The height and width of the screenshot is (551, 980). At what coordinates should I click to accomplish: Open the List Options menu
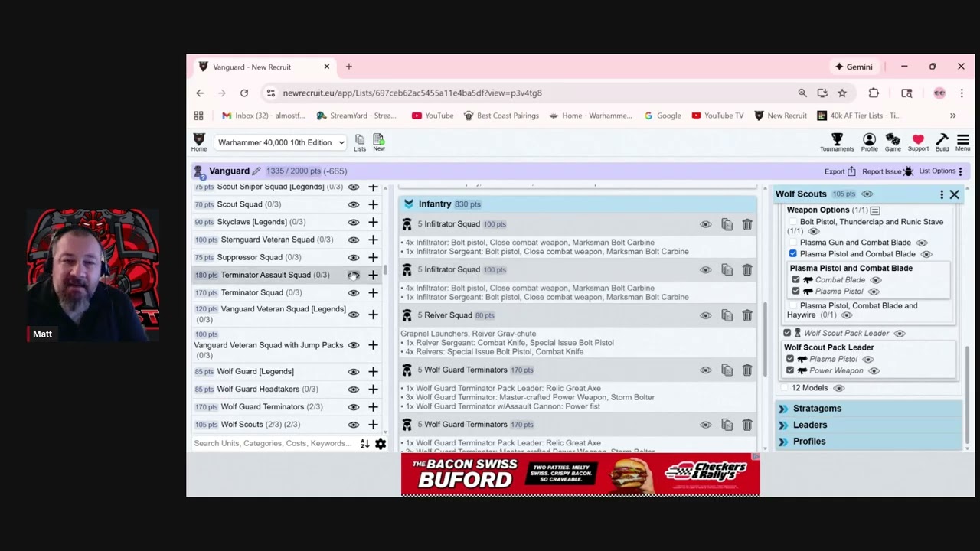[941, 171]
